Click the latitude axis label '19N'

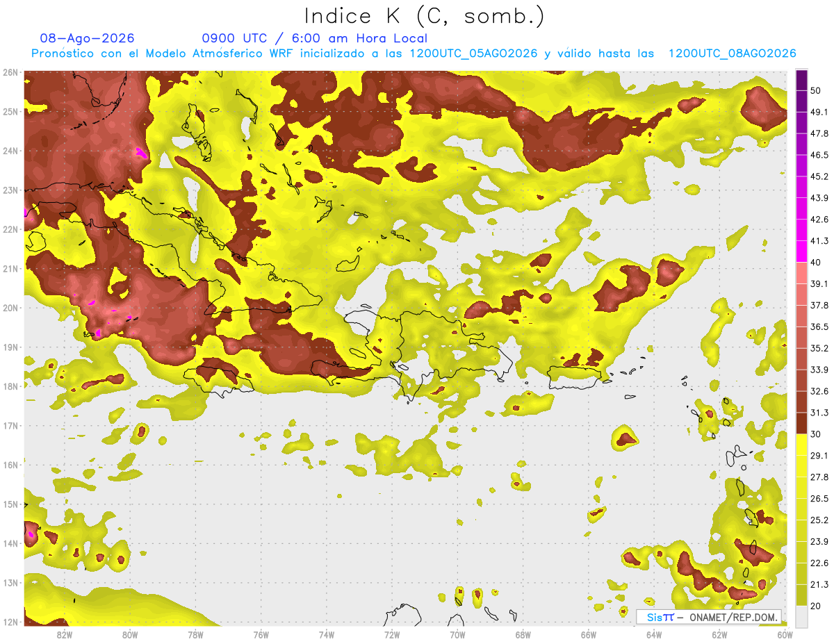click(10, 347)
